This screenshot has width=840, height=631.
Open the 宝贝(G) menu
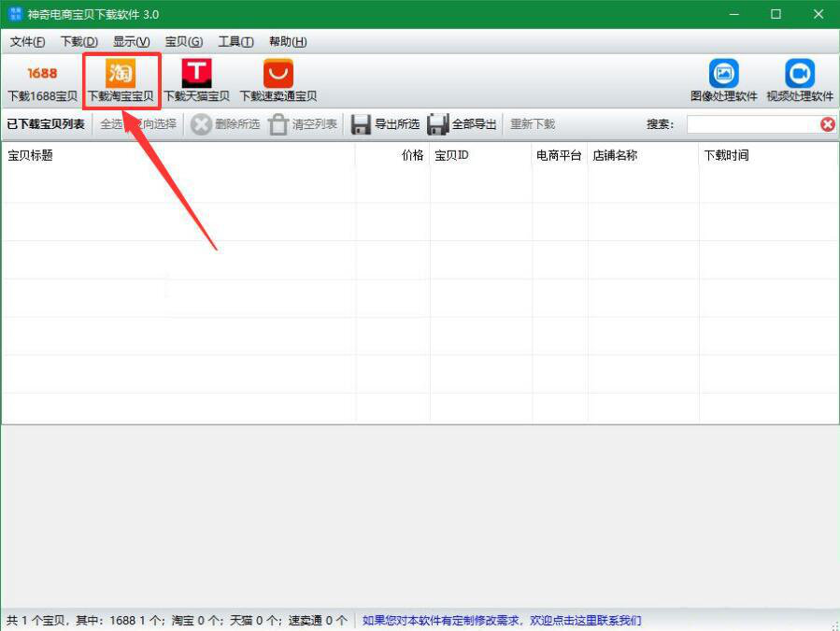coord(184,42)
